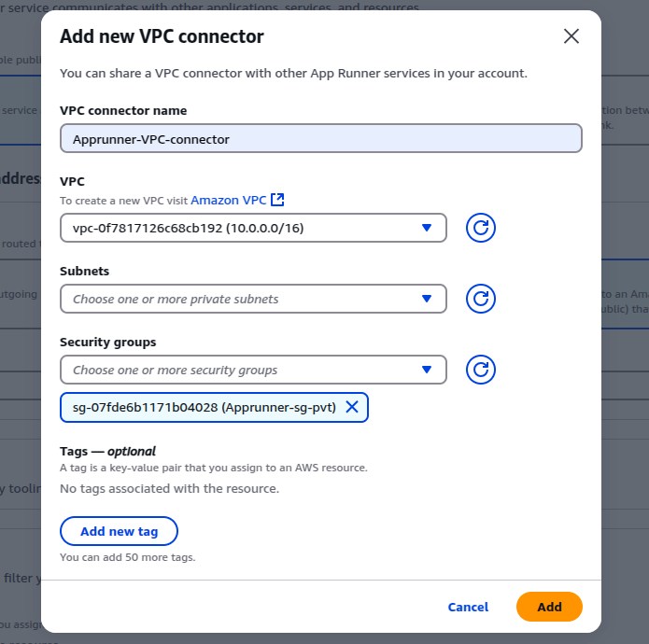Cancel the VPC connector creation
This screenshot has width=649, height=644.
[x=468, y=607]
